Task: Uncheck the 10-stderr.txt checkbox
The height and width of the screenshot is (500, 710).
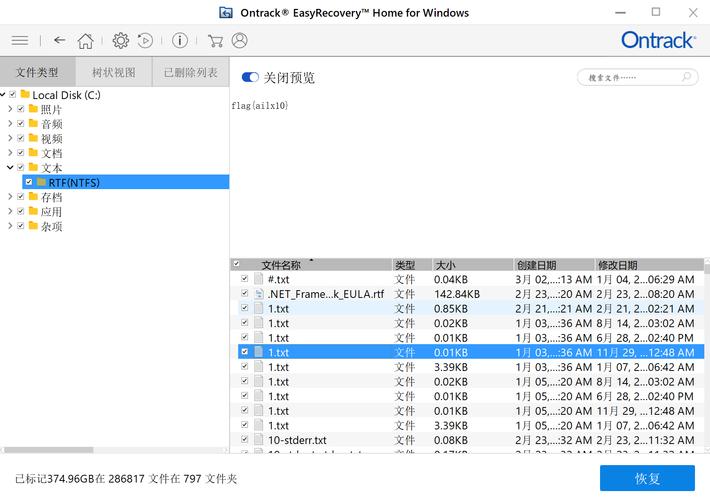Action: point(245,439)
